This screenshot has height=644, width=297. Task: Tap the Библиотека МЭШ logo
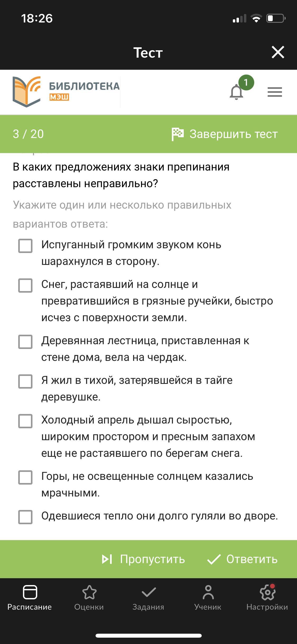tap(66, 92)
